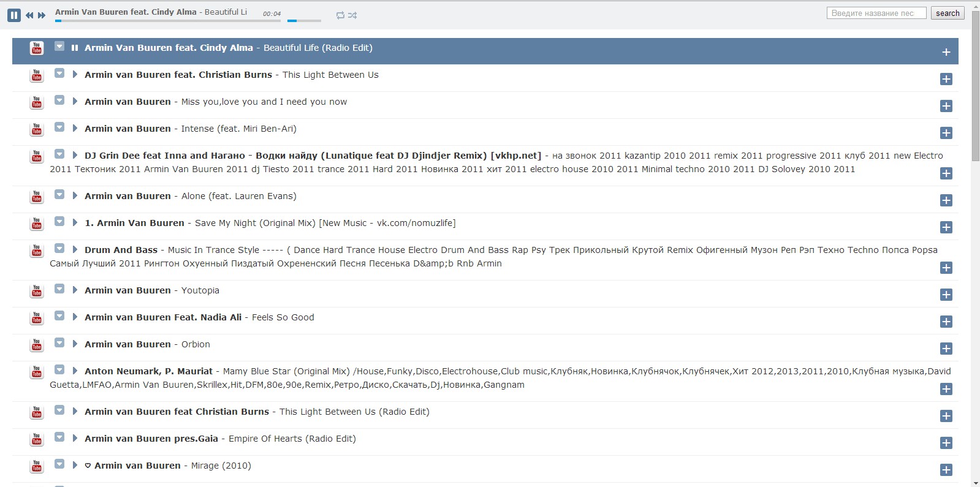Add Intense (feat. Miri Ben-Ari) with plus
This screenshot has height=487, width=980.
946,133
